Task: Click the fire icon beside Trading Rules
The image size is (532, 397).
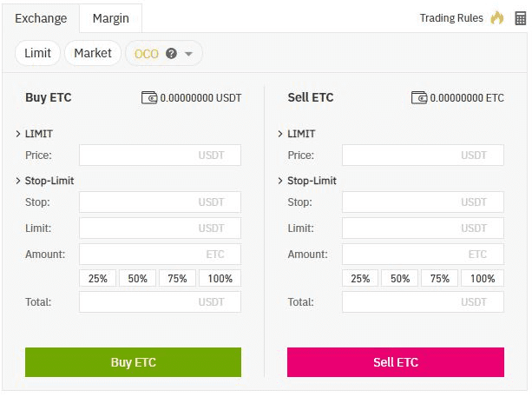Action: pyautogui.click(x=497, y=18)
